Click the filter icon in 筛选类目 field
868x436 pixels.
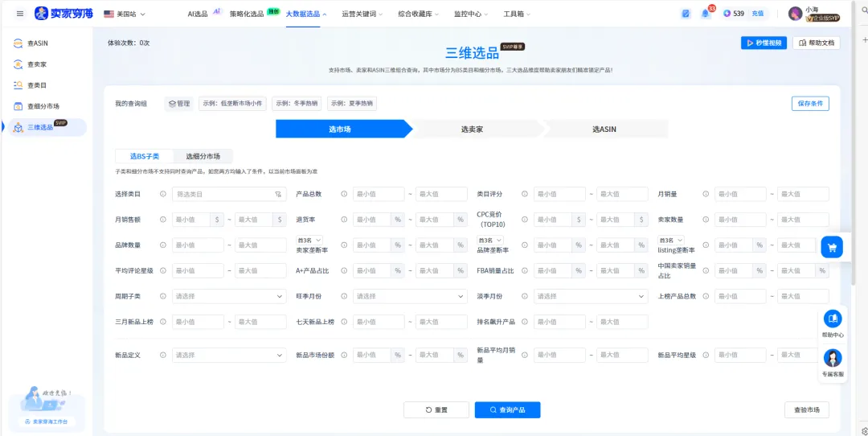(x=278, y=195)
